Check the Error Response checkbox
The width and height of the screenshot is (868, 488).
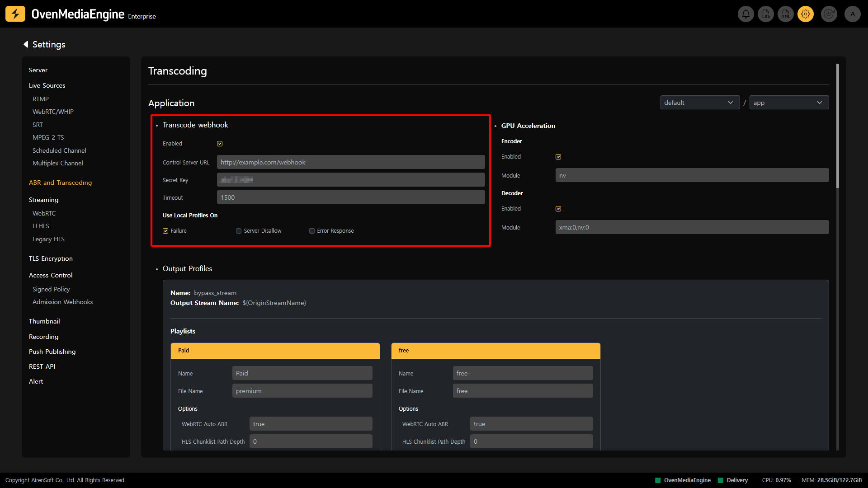312,231
